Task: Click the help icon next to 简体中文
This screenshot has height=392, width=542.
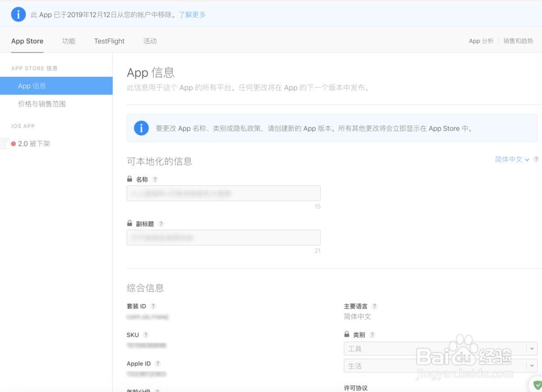Action: pyautogui.click(x=536, y=159)
